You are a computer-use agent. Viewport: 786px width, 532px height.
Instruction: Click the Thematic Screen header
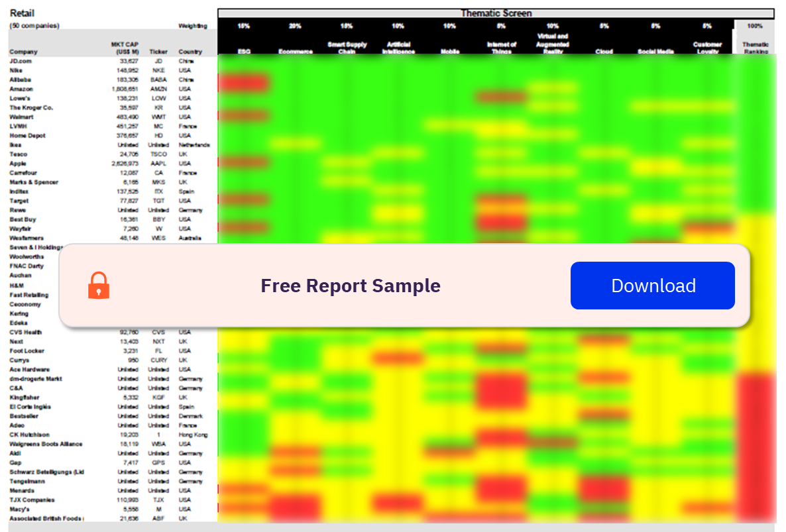(496, 13)
